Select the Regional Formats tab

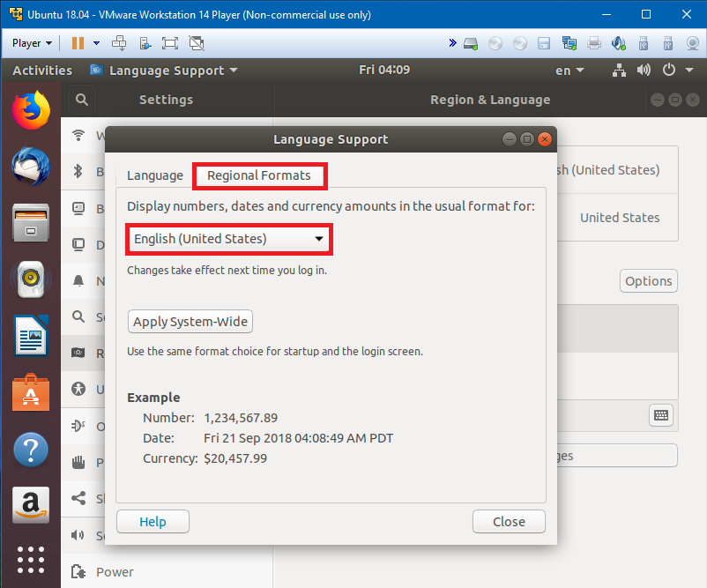tap(259, 175)
